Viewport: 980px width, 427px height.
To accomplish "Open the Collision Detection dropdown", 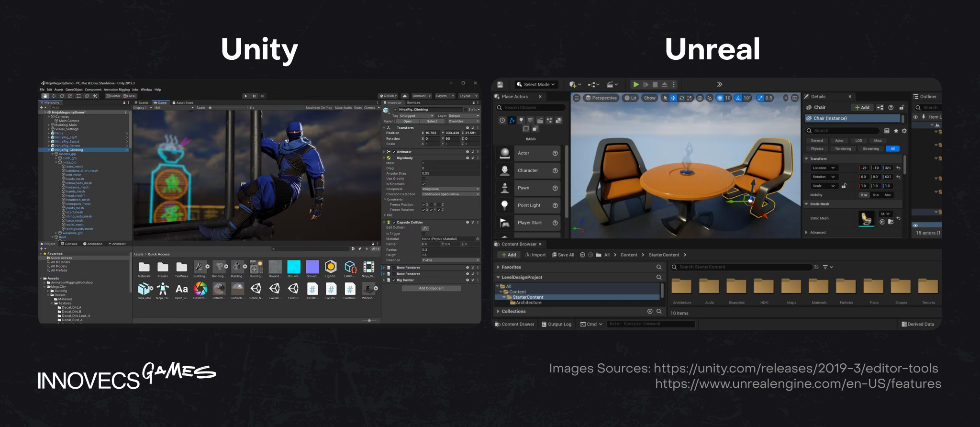I will click(x=450, y=194).
